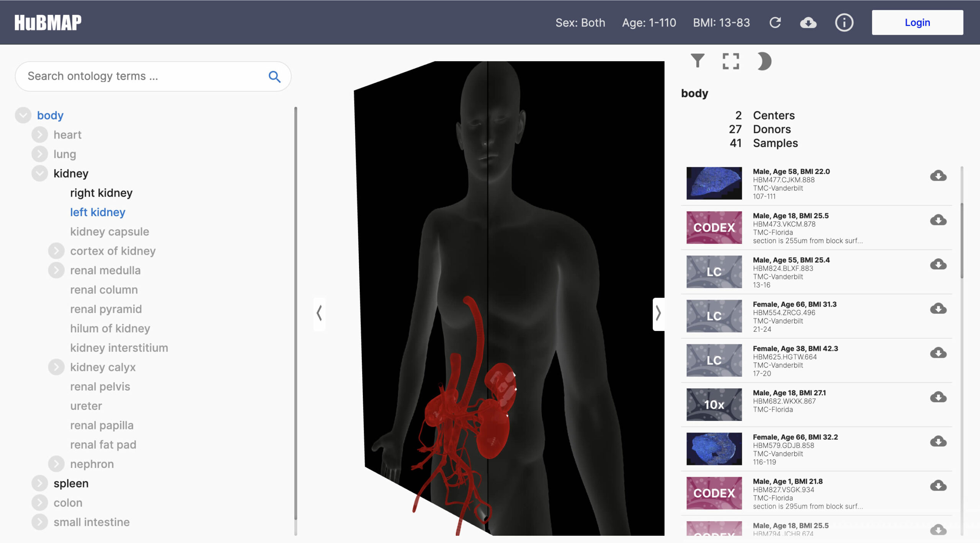Select left kidney in ontology tree
Image resolution: width=980 pixels, height=543 pixels.
click(98, 212)
